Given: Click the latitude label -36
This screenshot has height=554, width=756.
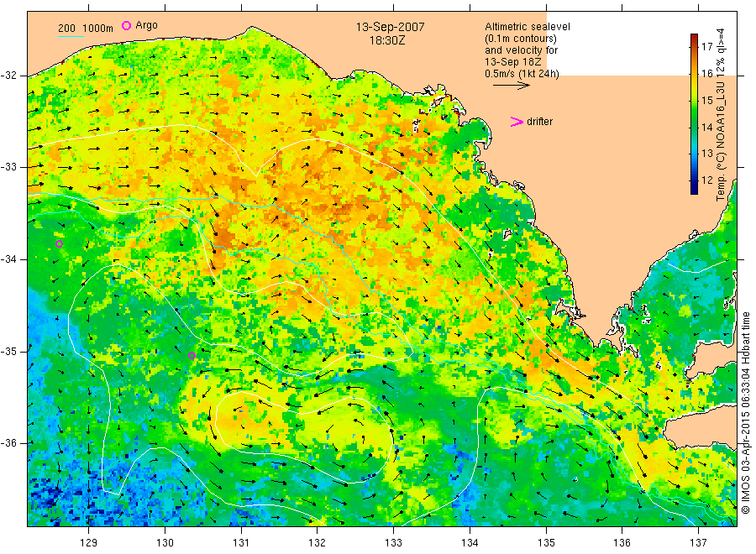Looking at the screenshot, I should tap(8, 442).
